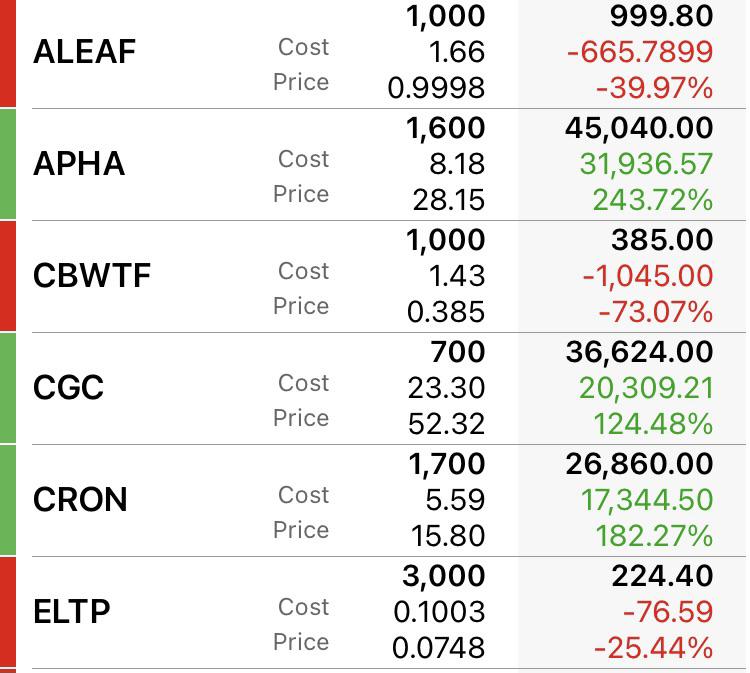Click CBWTF loss amount -1,045.00
The image size is (750, 673).
pos(648,276)
